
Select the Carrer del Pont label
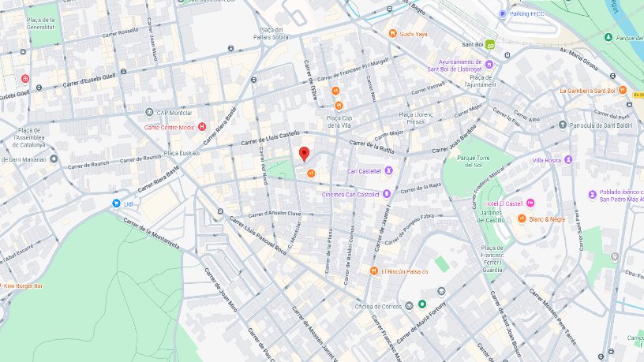(611, 114)
